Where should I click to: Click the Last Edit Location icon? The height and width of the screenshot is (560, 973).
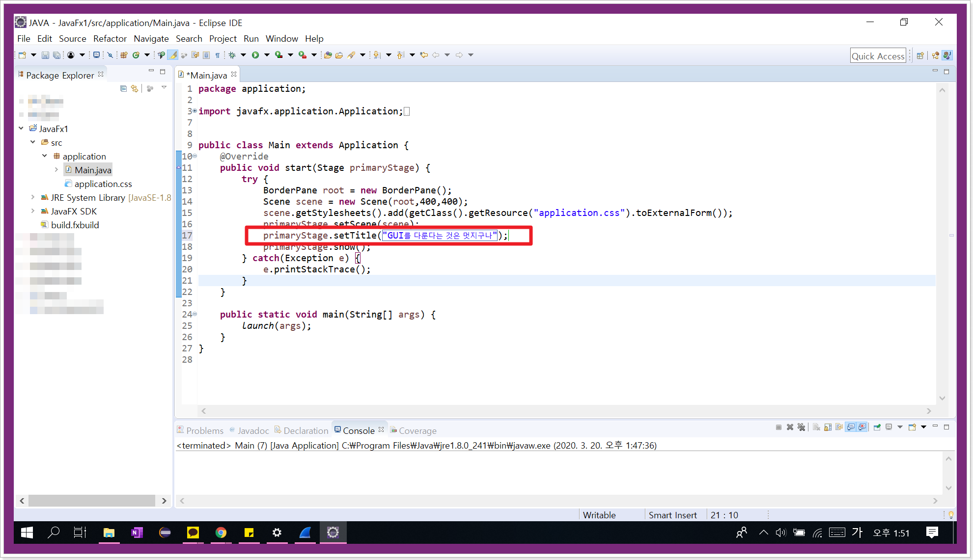(424, 55)
